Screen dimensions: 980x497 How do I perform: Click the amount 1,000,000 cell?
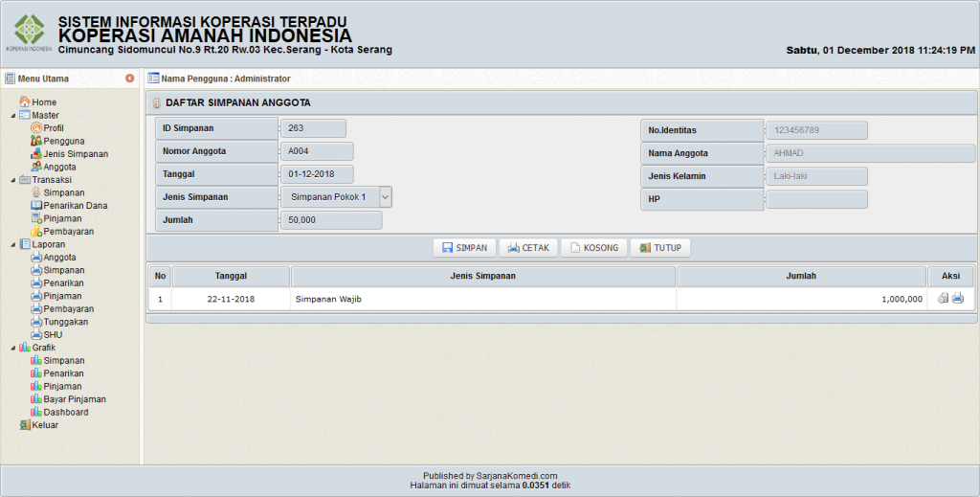coord(801,299)
